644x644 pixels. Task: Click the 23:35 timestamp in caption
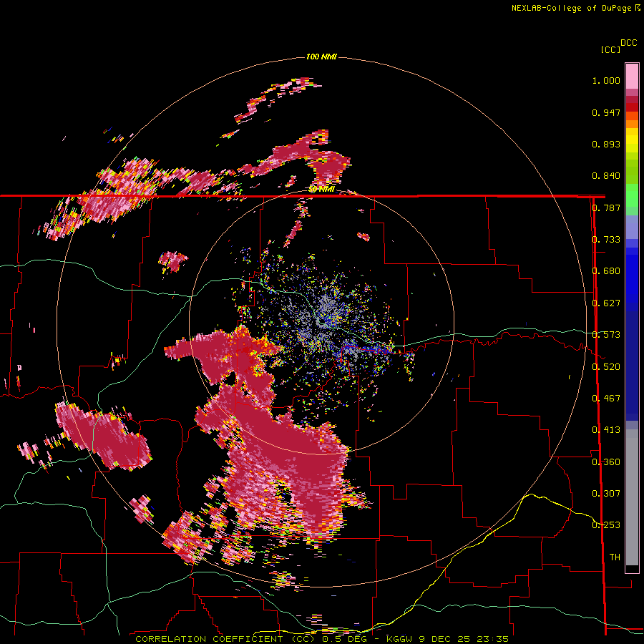tap(492, 639)
